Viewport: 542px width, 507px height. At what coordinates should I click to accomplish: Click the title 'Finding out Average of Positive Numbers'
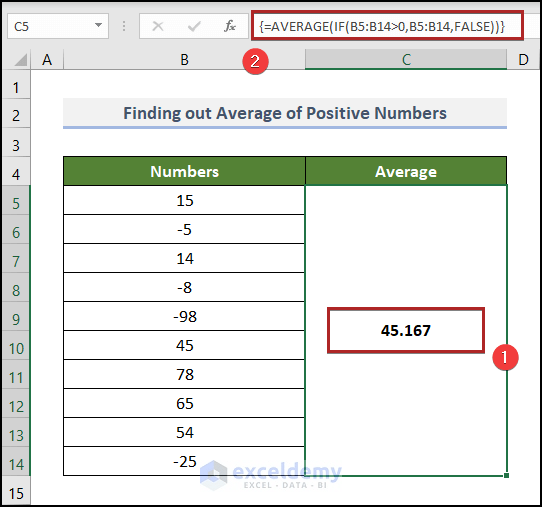tap(285, 113)
